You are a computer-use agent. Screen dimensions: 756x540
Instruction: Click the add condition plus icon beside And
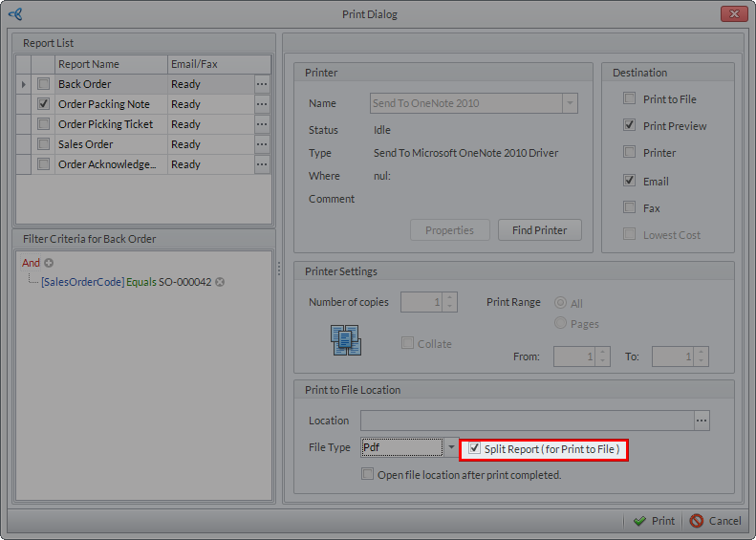coord(49,263)
